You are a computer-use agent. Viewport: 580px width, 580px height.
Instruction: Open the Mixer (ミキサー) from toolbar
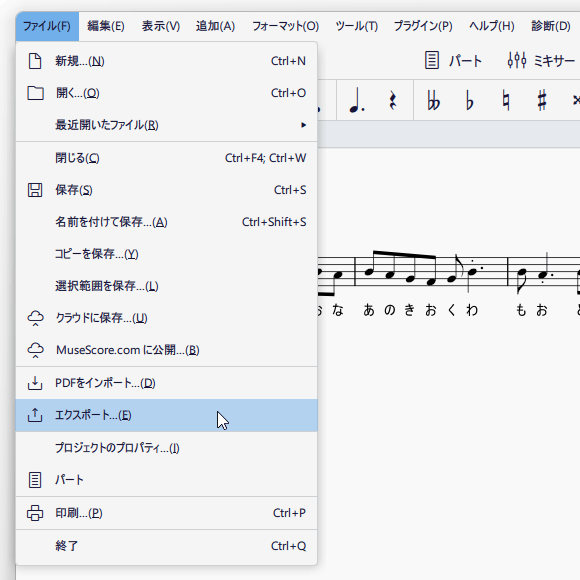point(541,61)
